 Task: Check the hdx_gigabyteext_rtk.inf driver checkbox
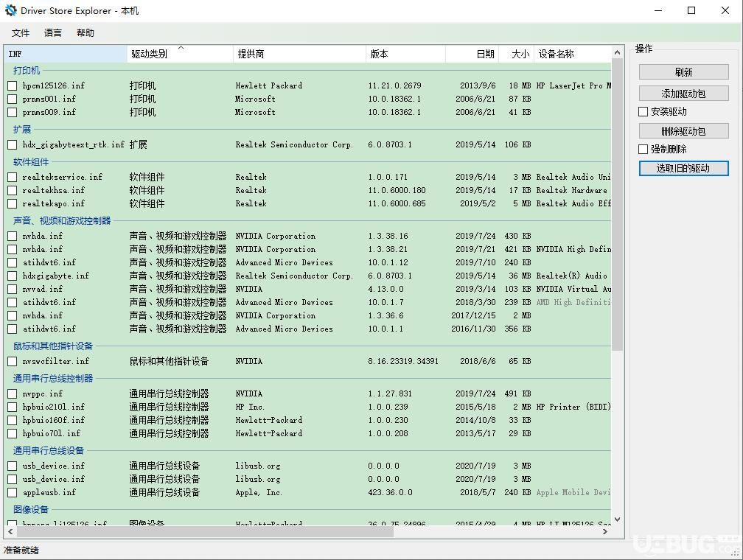12,144
